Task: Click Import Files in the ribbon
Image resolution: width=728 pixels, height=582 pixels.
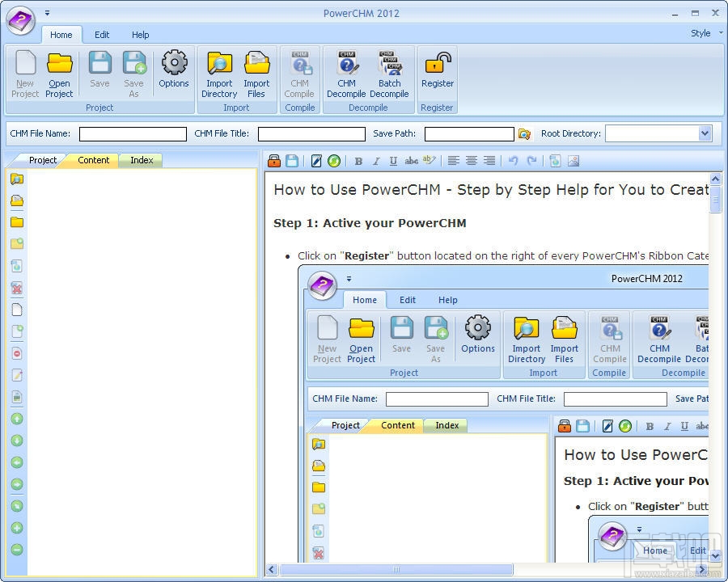Action: [256, 74]
